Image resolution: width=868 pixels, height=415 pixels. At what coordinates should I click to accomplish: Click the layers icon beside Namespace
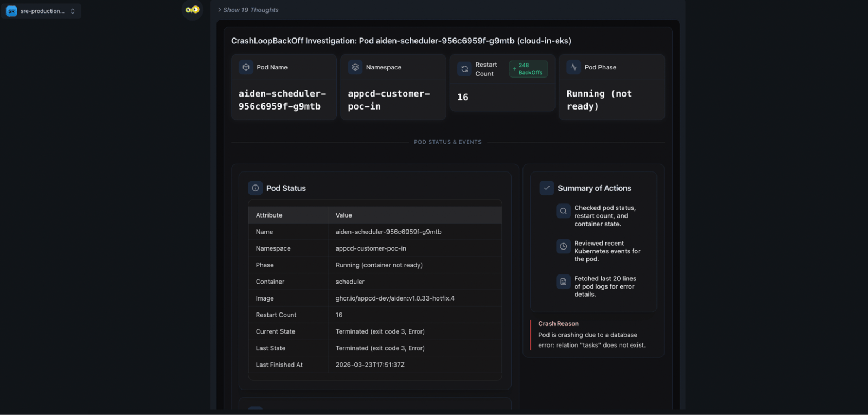coord(355,67)
